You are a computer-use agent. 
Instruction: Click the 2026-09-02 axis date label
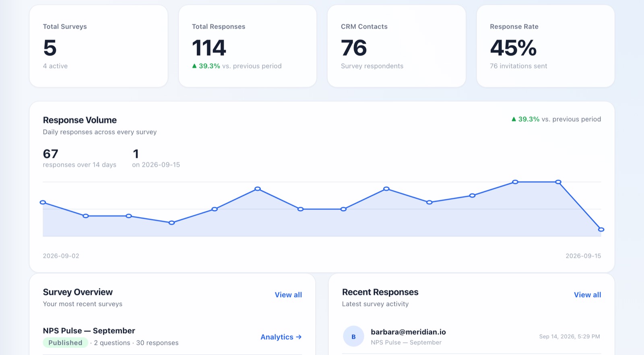point(61,256)
